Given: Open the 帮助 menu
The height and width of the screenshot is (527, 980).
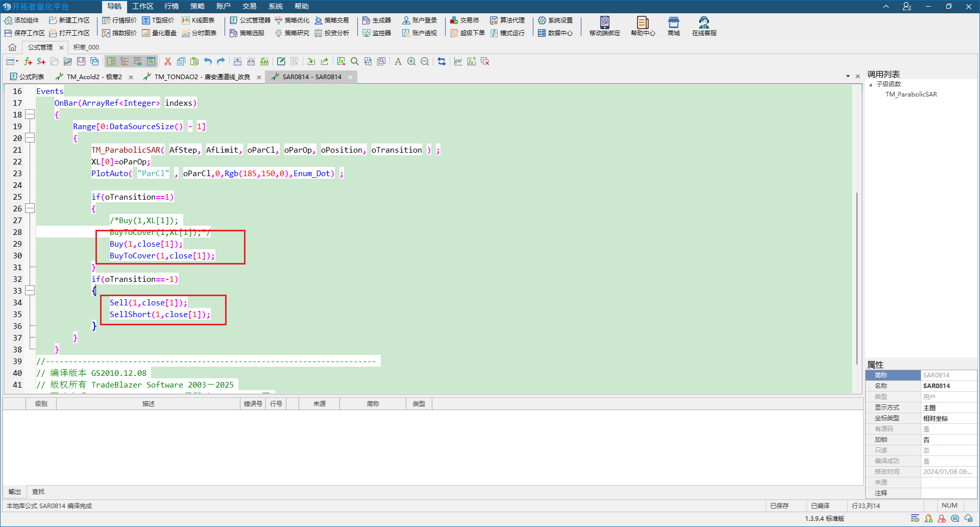Looking at the screenshot, I should (302, 6).
